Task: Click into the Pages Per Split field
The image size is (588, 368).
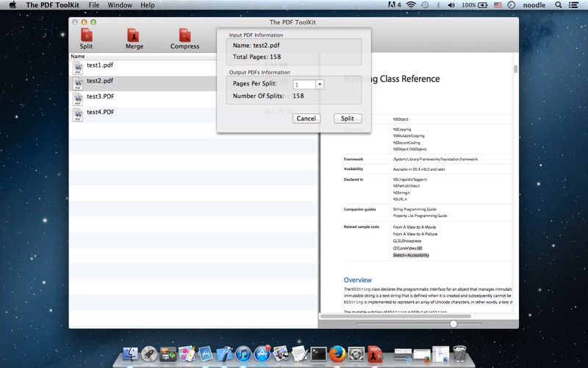Action: point(304,85)
